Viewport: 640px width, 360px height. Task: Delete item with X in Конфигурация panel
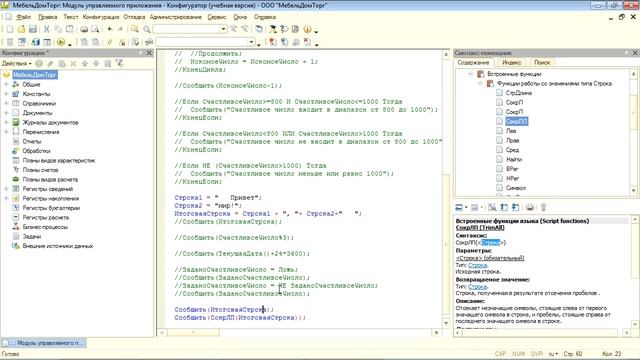pyautogui.click(x=73, y=64)
